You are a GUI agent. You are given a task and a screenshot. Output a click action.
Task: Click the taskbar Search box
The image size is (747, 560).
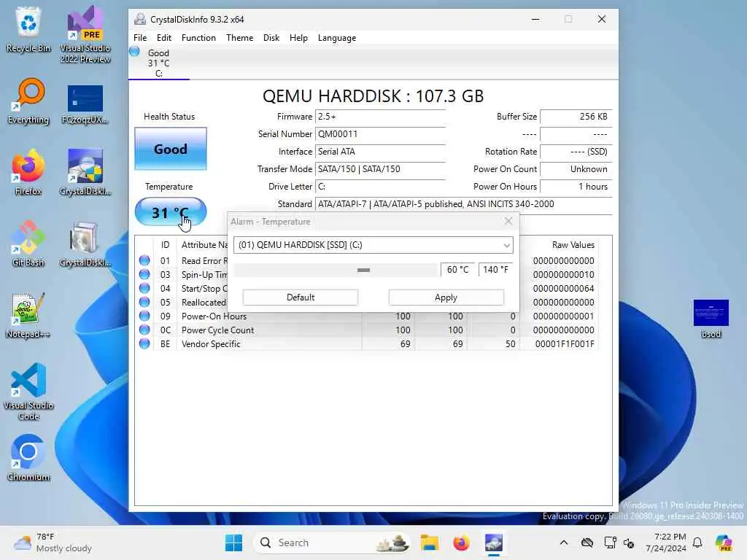click(332, 542)
